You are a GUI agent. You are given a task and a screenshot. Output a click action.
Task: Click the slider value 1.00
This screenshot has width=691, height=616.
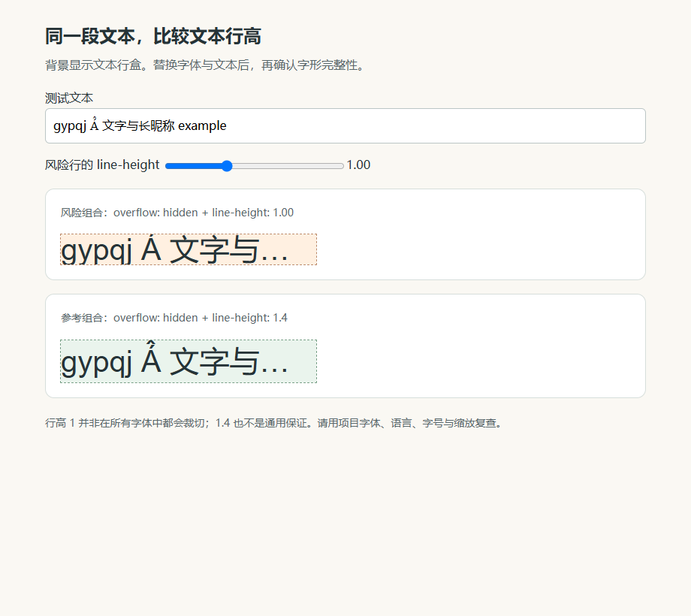pyautogui.click(x=358, y=165)
